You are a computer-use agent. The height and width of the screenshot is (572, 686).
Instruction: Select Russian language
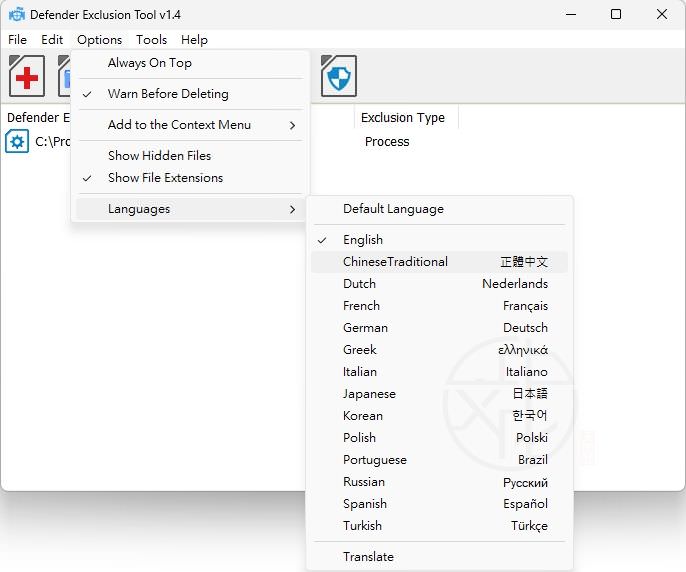(x=439, y=481)
